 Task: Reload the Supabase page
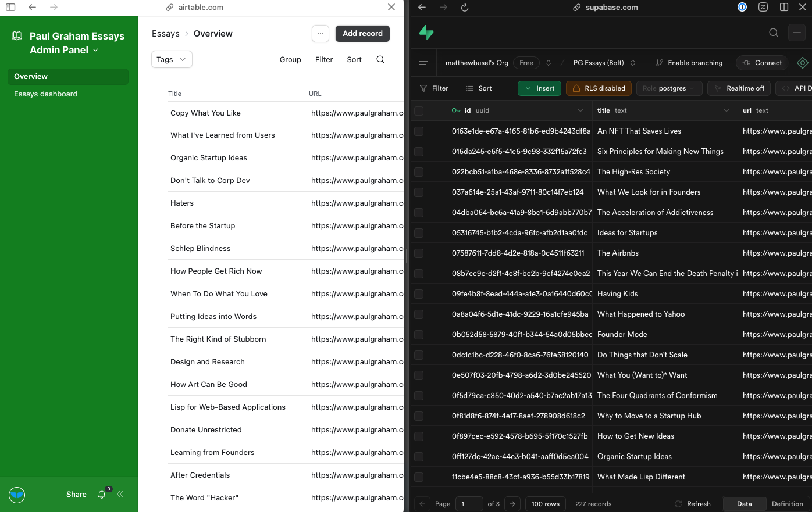(464, 8)
